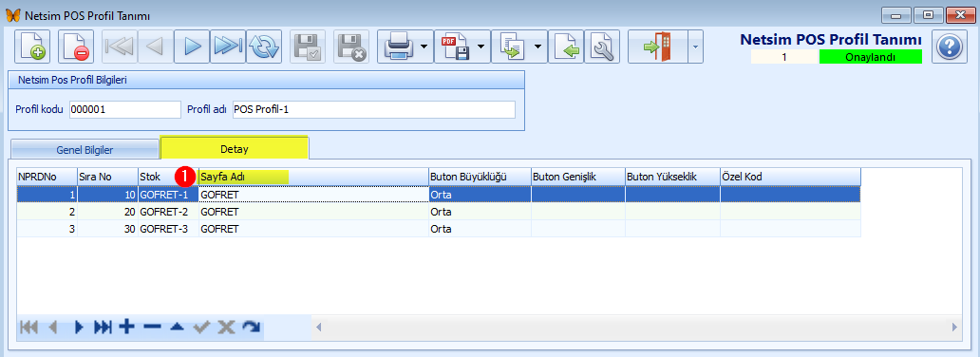Maximize the Netsim POS Profil Tanımı window
Viewport: 980px width, 357px height.
(928, 15)
